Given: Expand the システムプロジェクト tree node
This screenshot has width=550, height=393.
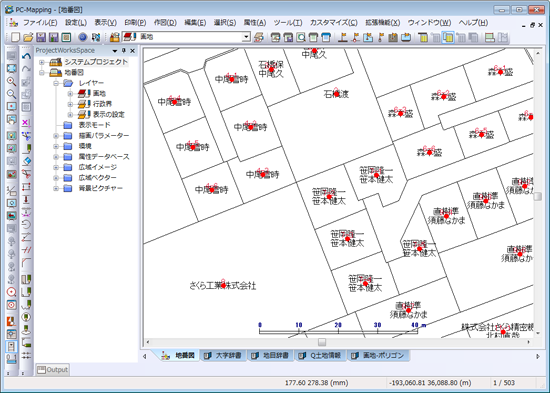Looking at the screenshot, I should [42, 62].
